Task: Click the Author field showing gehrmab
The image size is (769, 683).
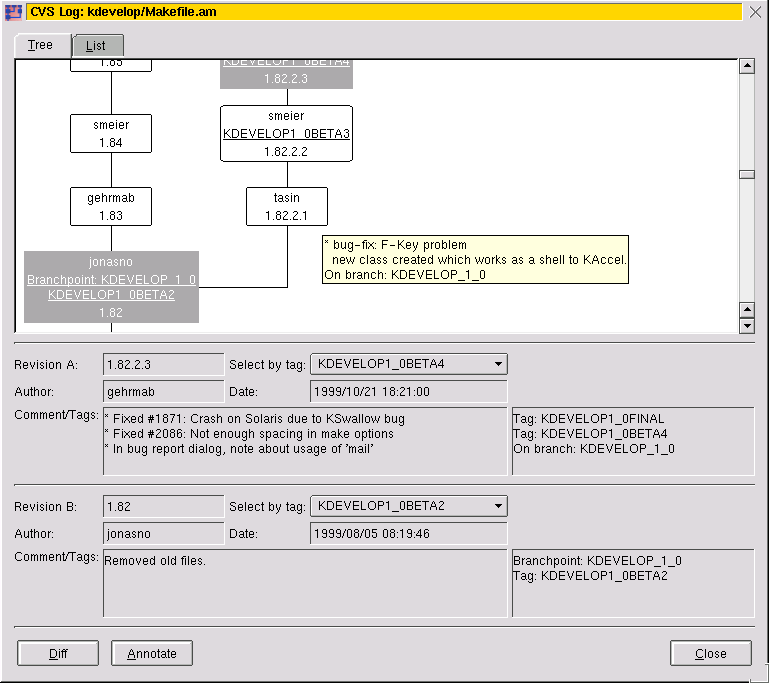Action: [x=163, y=391]
